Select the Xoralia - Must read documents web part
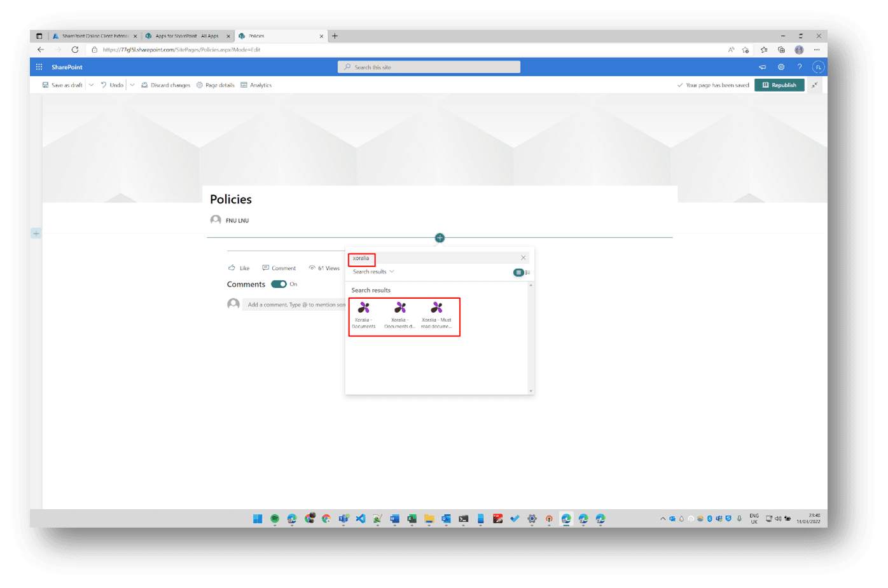This screenshot has width=888, height=588. click(436, 316)
